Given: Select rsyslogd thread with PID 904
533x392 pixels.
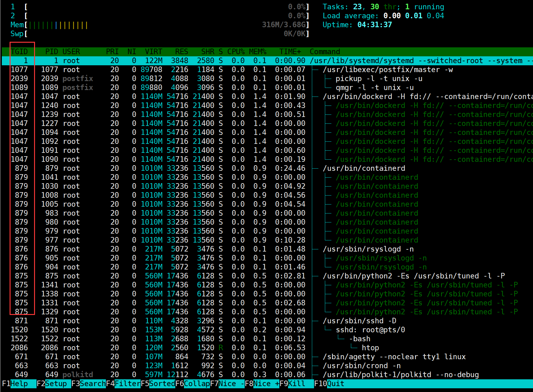Looking at the screenshot, I should [267, 267].
